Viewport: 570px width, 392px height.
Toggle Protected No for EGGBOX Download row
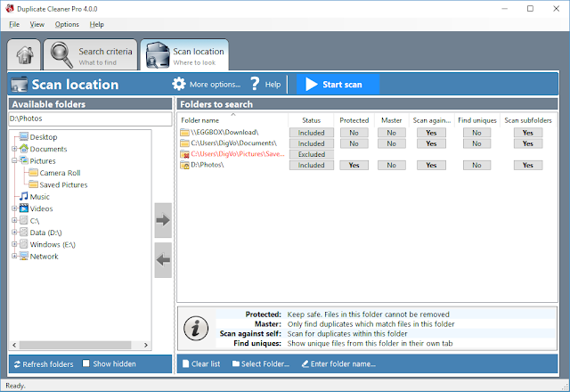(x=354, y=133)
